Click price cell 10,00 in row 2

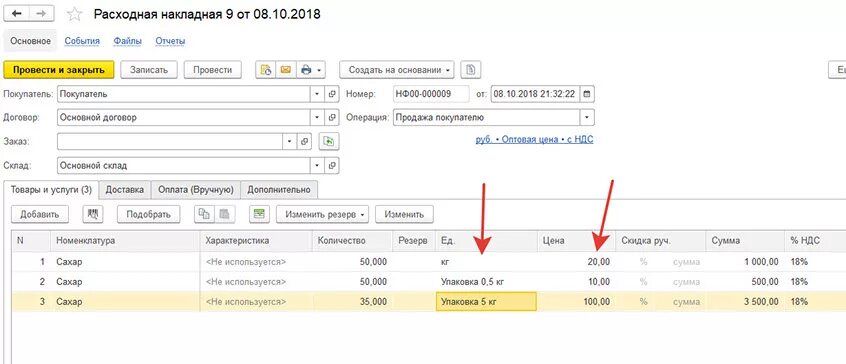click(x=576, y=281)
